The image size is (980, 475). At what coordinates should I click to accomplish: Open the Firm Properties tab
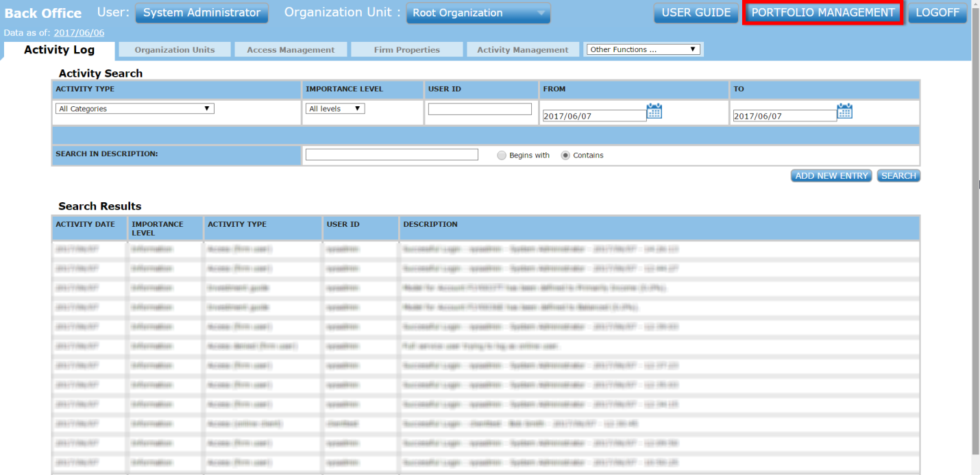(406, 49)
